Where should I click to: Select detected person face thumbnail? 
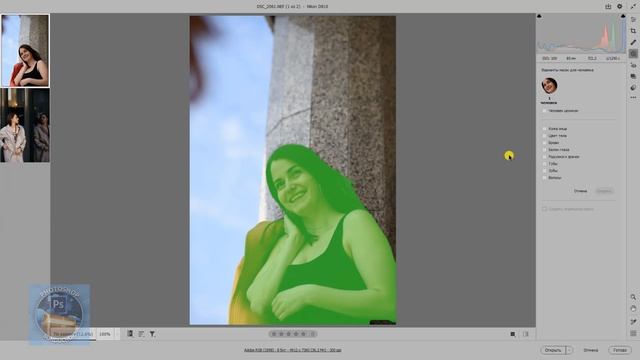click(549, 86)
